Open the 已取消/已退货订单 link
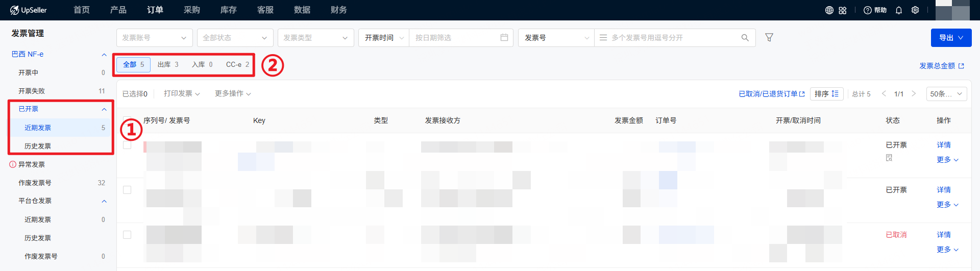 point(771,94)
